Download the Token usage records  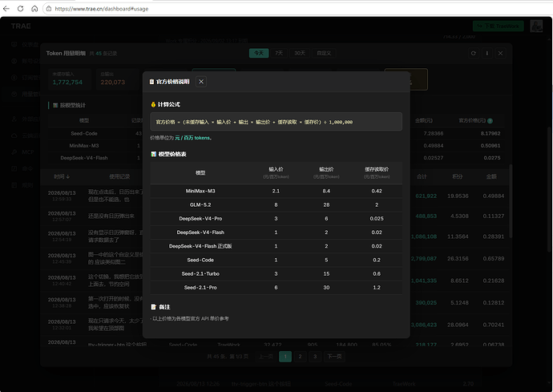(x=487, y=53)
